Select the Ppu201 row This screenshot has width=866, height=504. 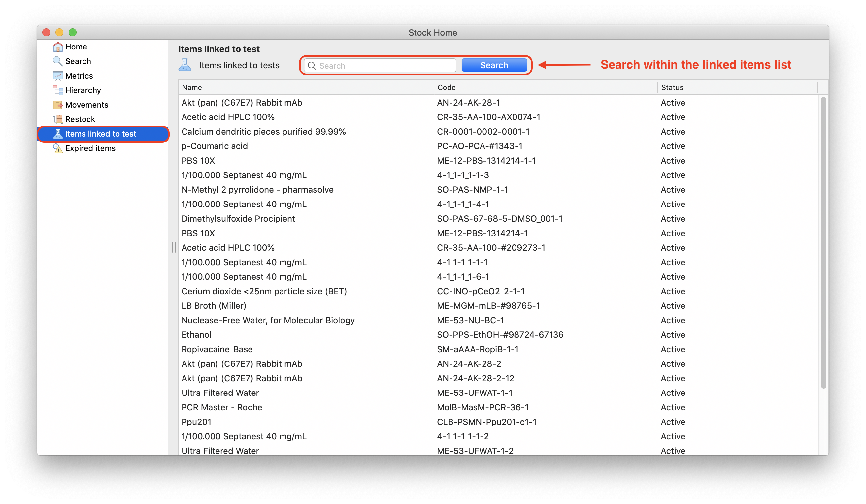pyautogui.click(x=498, y=422)
